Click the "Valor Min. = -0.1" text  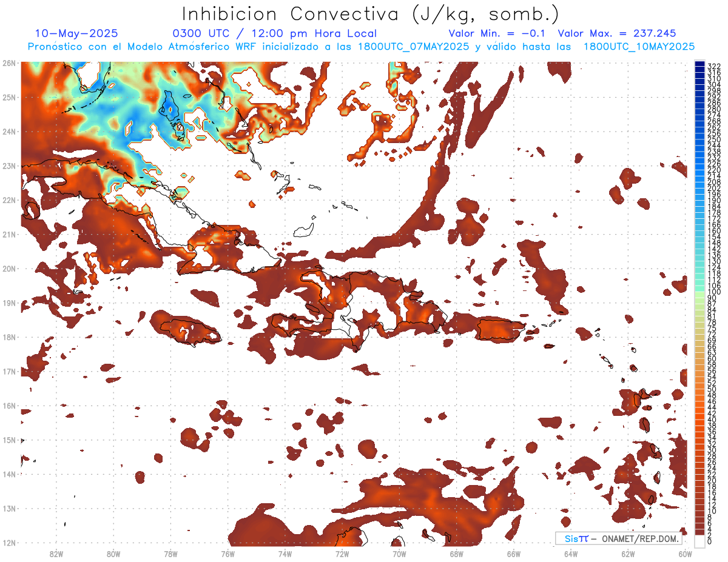(497, 33)
